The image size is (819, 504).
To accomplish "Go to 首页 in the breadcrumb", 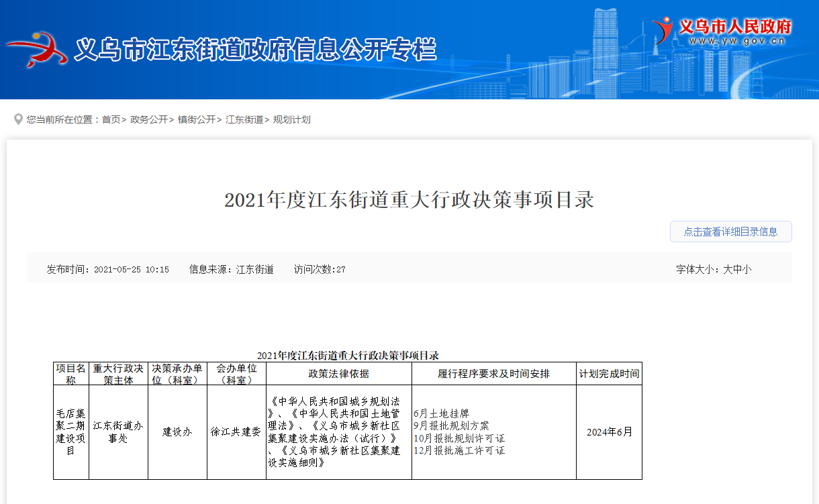I will (111, 119).
